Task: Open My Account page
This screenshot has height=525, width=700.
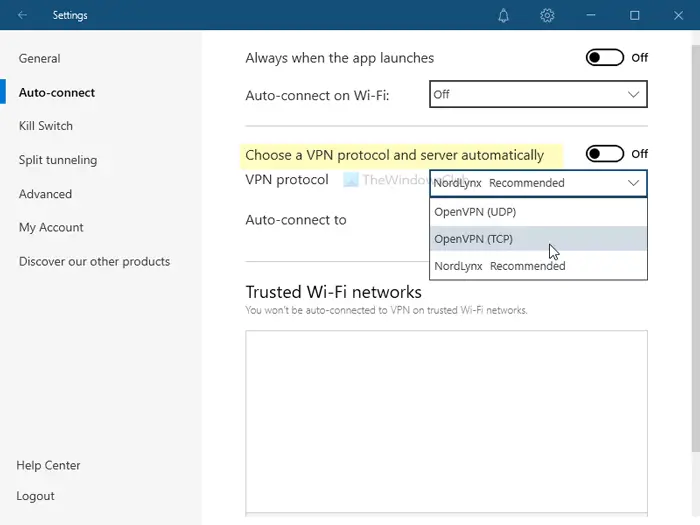Action: (x=51, y=228)
